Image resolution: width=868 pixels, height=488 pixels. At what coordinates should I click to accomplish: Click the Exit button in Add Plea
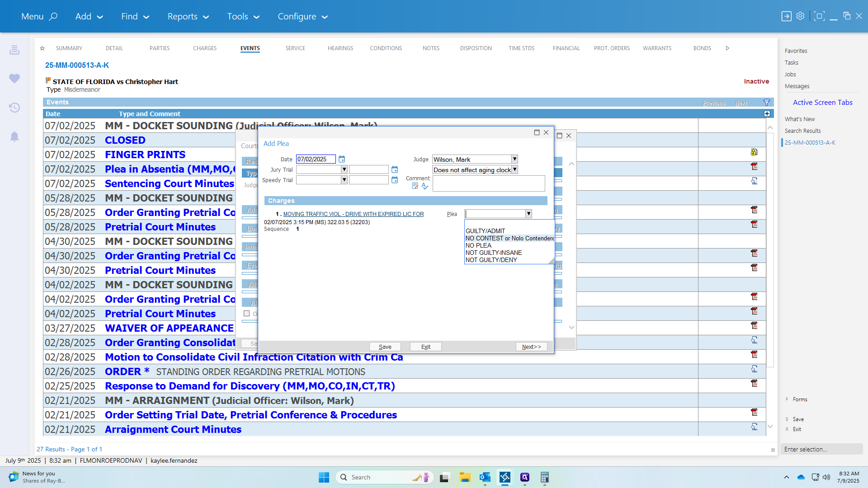[x=426, y=347]
